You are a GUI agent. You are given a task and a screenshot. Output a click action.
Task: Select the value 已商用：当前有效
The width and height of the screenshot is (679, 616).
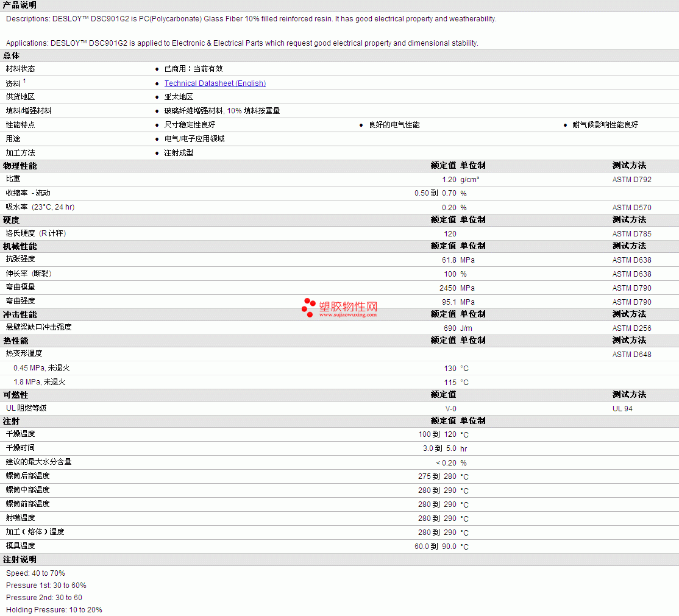194,69
